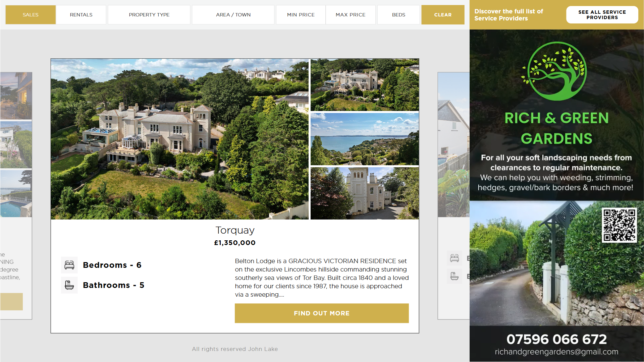644x362 pixels.
Task: Click the bathtub icon beside Bathrooms
Action: click(69, 285)
